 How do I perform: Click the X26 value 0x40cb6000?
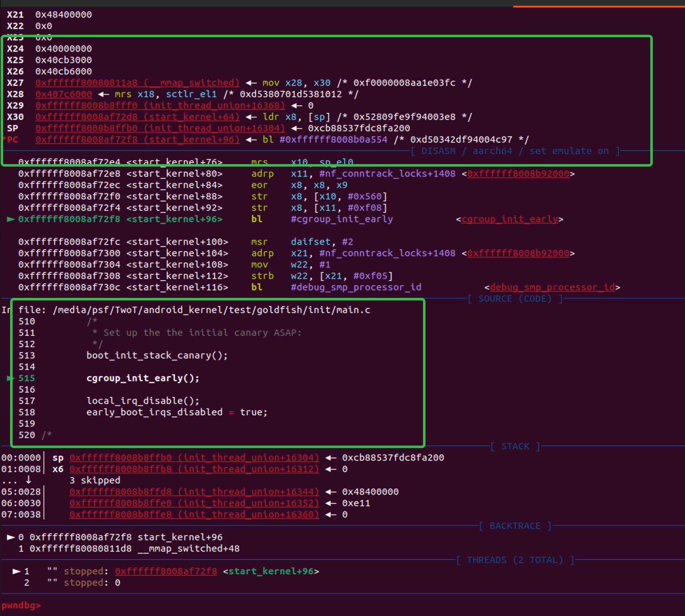[64, 71]
